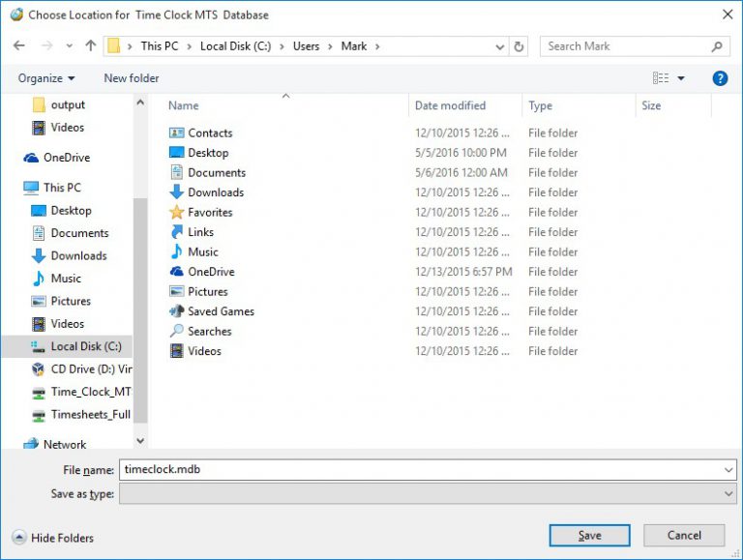Screen dimensions: 743x560
Task: Open the address bar history dropdown
Action: (499, 46)
